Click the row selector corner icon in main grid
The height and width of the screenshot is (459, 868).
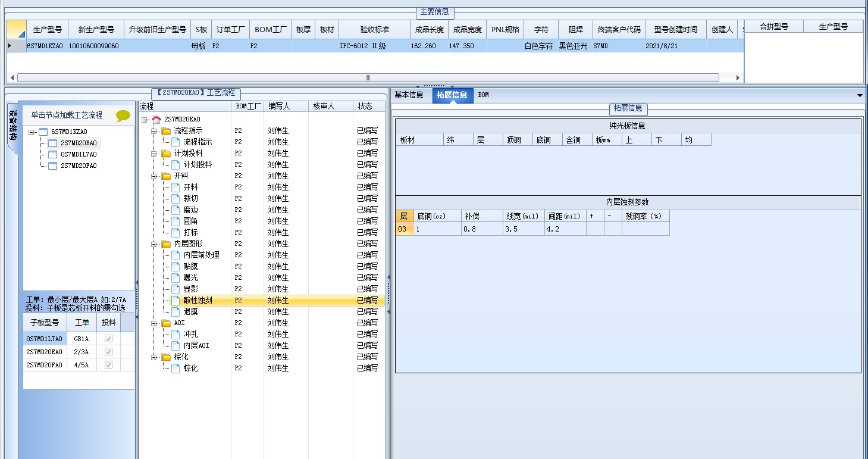[16, 29]
